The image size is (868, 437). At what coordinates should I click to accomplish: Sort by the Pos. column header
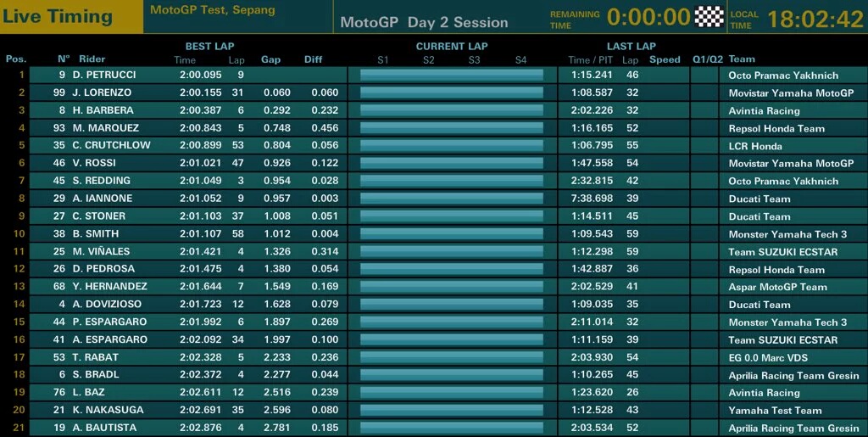16,59
